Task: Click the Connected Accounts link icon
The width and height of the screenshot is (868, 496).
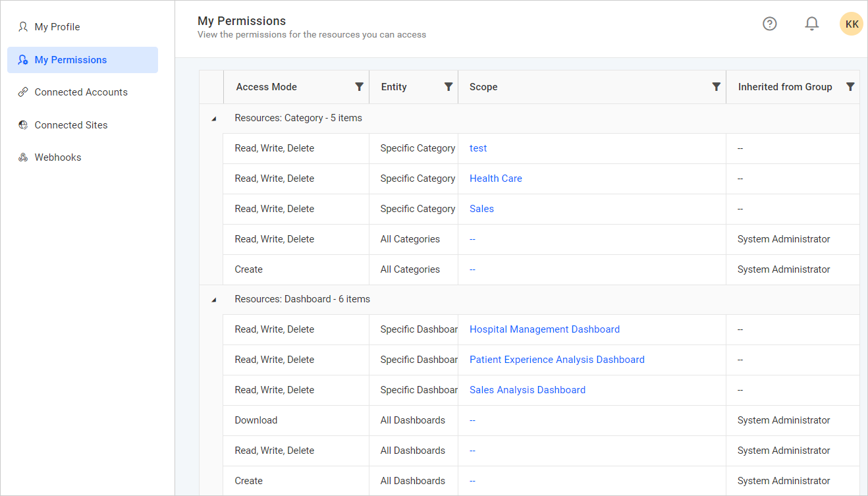Action: [x=22, y=92]
